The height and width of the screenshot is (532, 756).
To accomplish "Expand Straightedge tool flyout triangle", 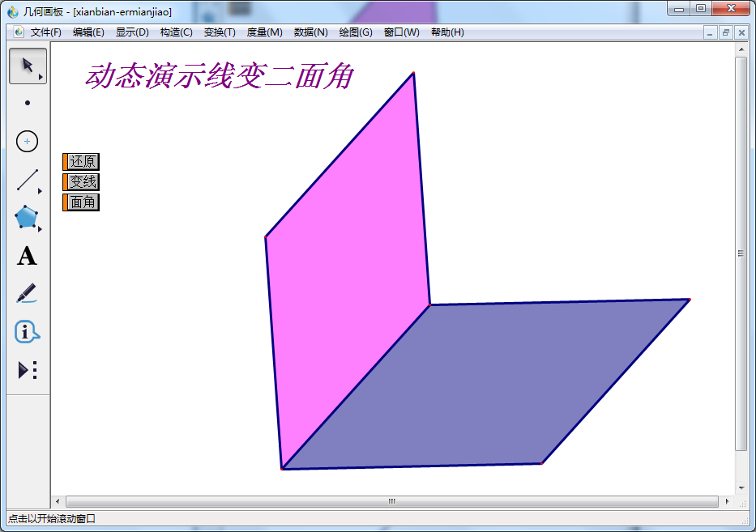I will [x=40, y=191].
